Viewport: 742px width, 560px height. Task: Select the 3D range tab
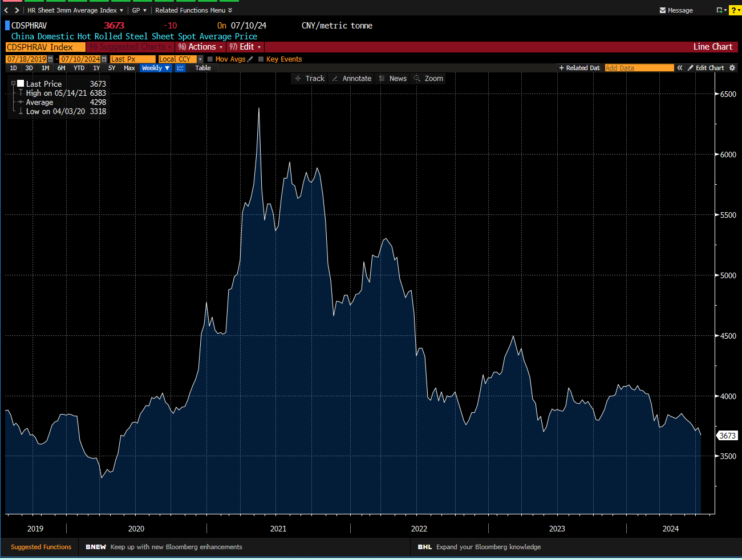[x=29, y=68]
